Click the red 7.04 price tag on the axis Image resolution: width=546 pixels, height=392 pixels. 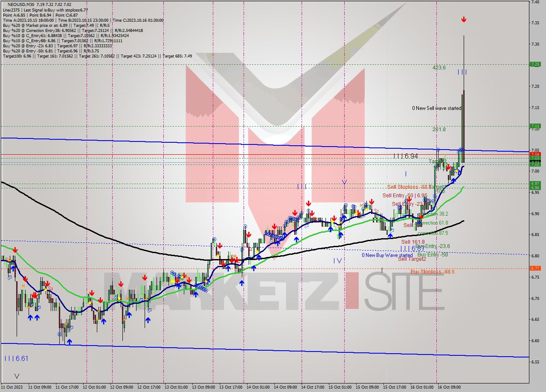click(x=535, y=154)
